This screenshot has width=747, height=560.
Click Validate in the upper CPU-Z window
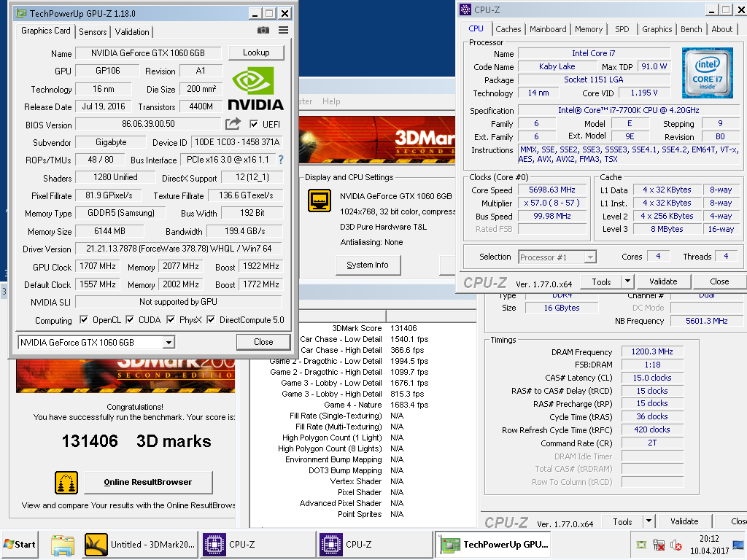(x=662, y=281)
